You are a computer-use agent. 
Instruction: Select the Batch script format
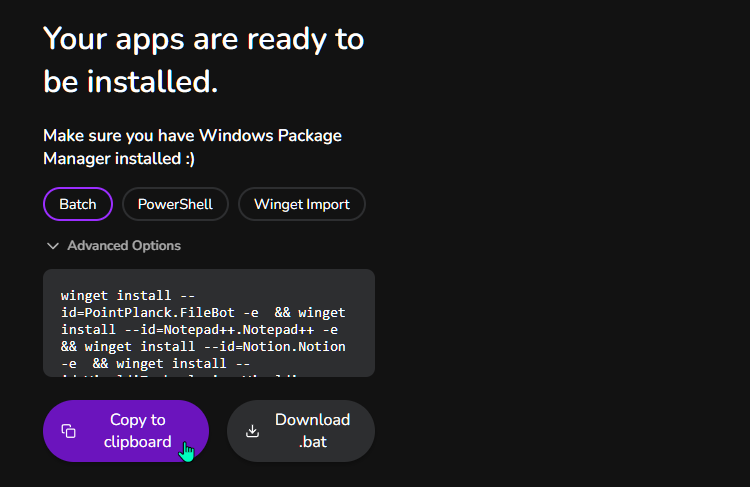click(78, 204)
